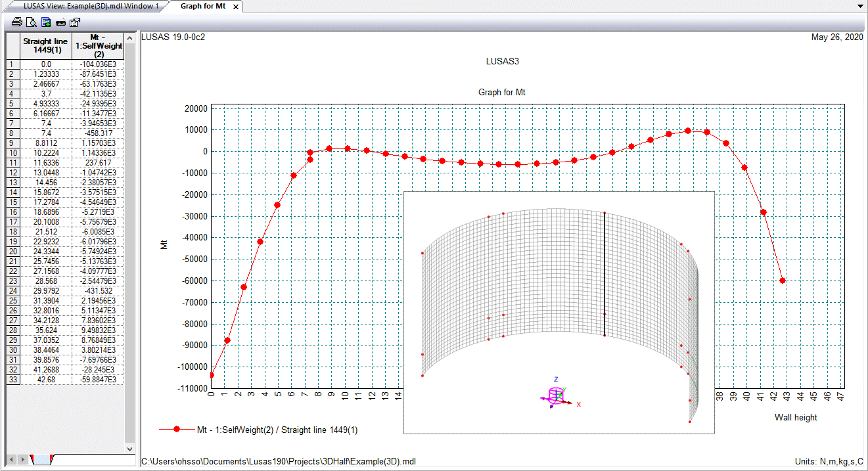The height and width of the screenshot is (471, 868).
Task: Click the red legend marker for Mt SelfWeight
Action: tap(177, 430)
